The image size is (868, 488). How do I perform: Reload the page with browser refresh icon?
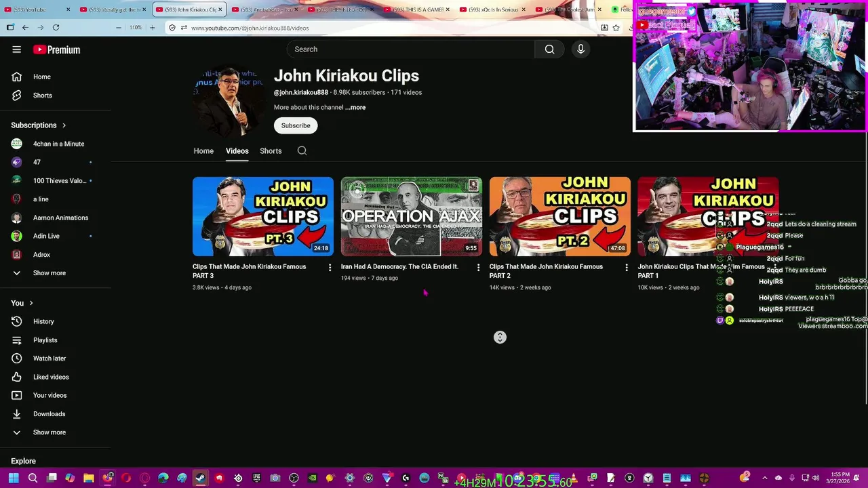click(x=56, y=28)
